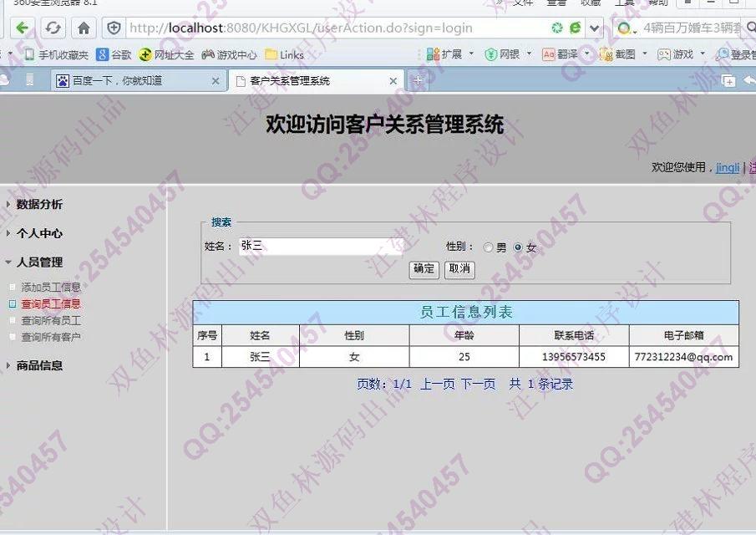Open 查询所有客户 in the sidebar

pos(51,337)
